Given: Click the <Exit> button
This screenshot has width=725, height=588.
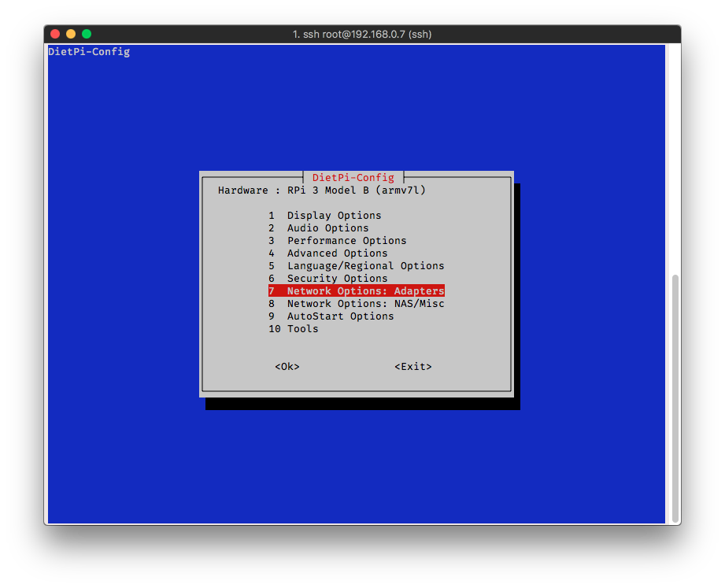Looking at the screenshot, I should [x=413, y=367].
